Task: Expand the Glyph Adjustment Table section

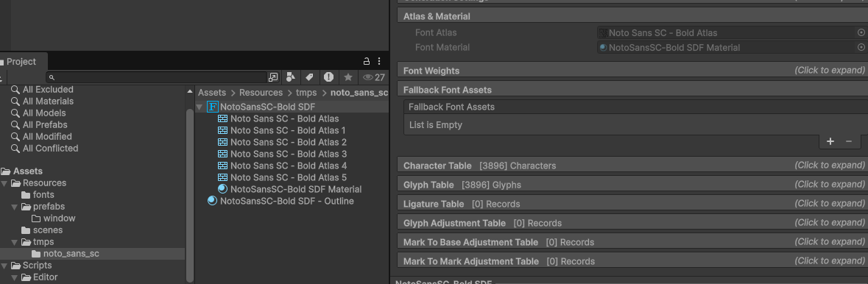Action: coord(632,222)
